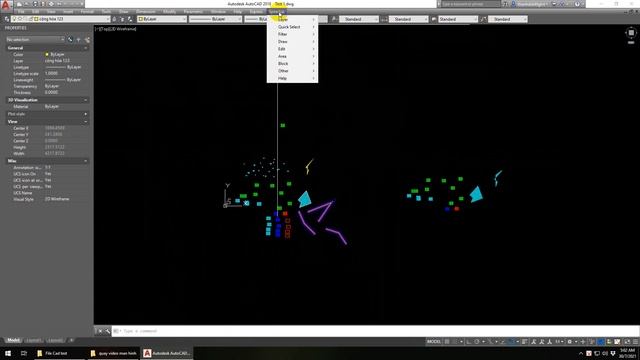Screen dimensions: 640x360
Task: Show hidden system tray icons
Action: coord(581,353)
